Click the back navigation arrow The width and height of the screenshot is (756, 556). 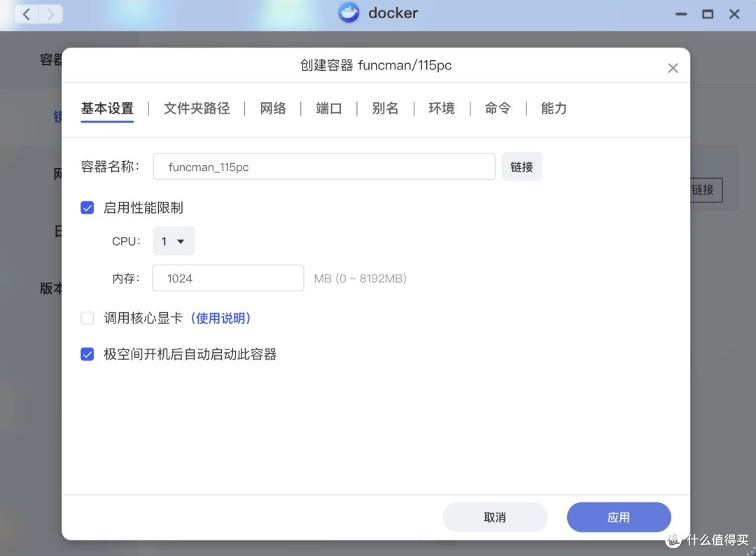(26, 14)
